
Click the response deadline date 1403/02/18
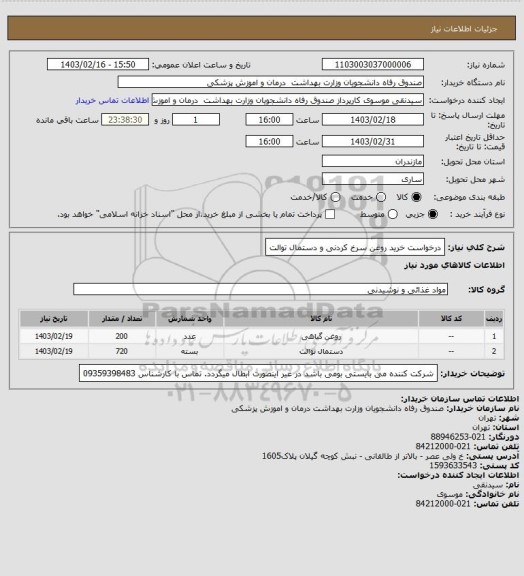click(373, 120)
